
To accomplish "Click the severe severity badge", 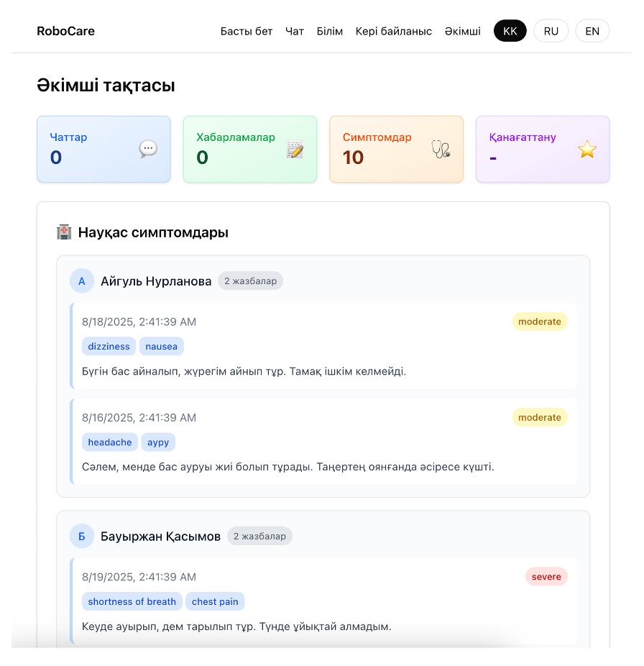I will tap(546, 576).
